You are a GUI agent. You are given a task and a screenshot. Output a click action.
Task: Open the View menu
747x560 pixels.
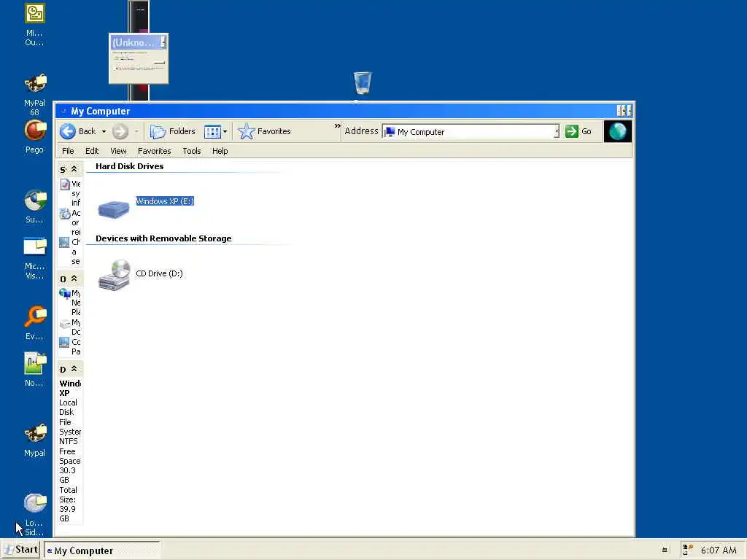[x=119, y=151]
